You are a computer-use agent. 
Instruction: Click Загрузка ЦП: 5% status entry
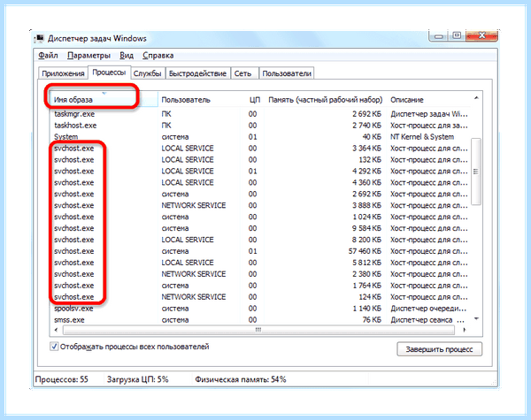(x=138, y=379)
